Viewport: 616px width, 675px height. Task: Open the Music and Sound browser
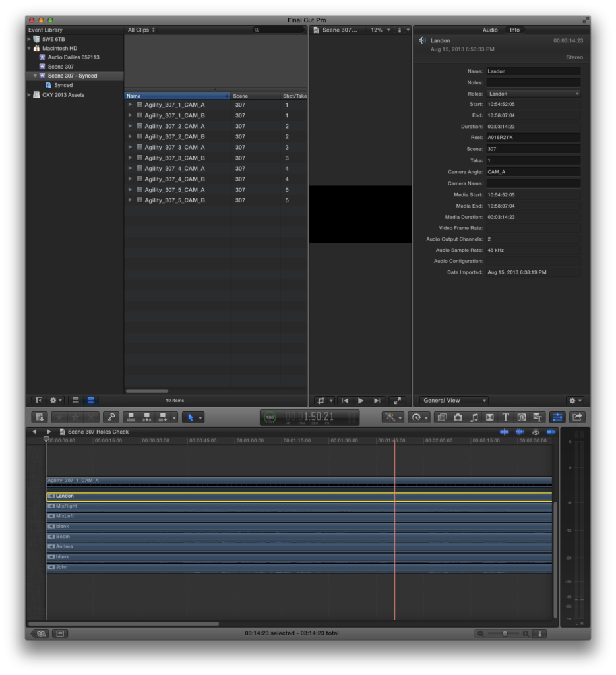click(x=474, y=417)
